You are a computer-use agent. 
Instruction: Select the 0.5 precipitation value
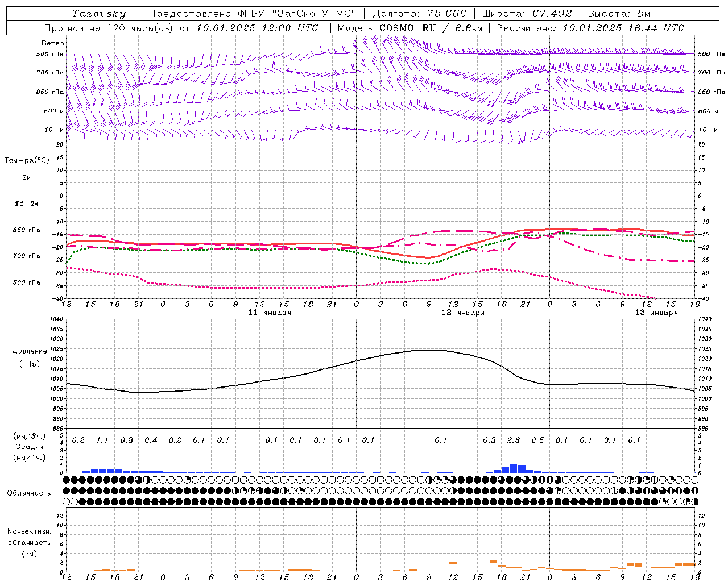coord(537,440)
